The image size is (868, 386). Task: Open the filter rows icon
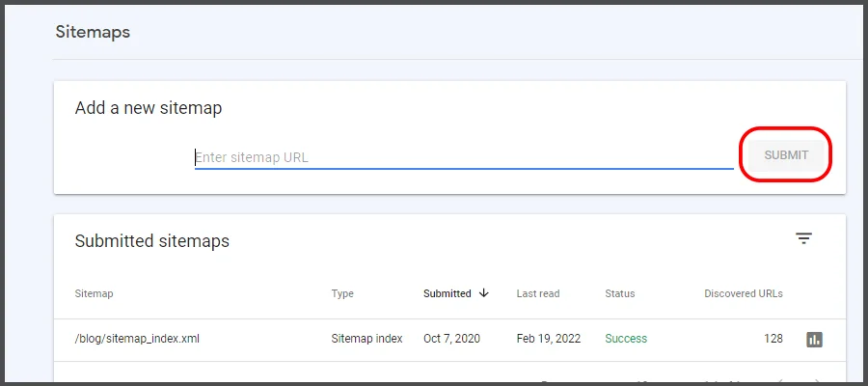pyautogui.click(x=803, y=239)
